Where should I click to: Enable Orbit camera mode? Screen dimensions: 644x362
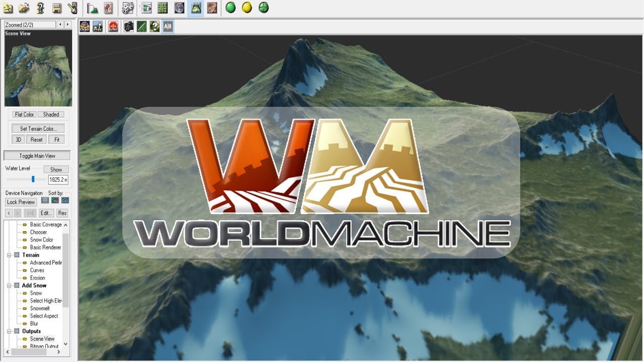tap(85, 27)
